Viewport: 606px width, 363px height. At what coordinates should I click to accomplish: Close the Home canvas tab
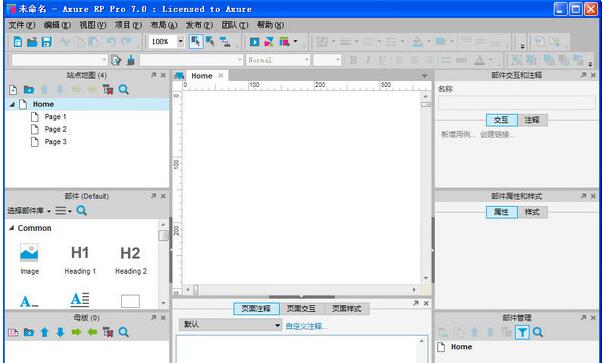coord(221,75)
